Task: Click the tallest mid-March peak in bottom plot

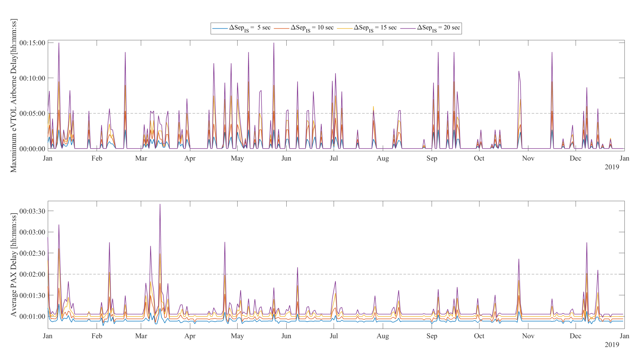Action: coord(160,205)
